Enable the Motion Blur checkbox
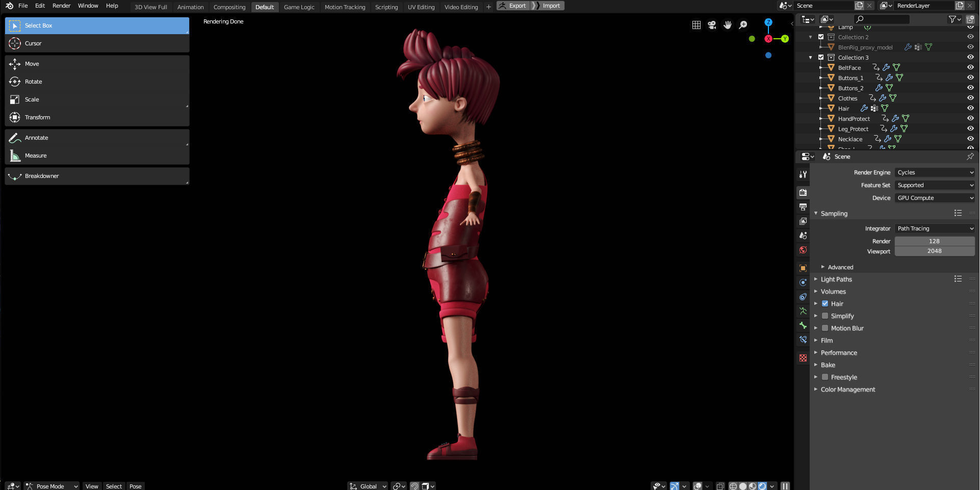Image resolution: width=980 pixels, height=490 pixels. tap(825, 328)
